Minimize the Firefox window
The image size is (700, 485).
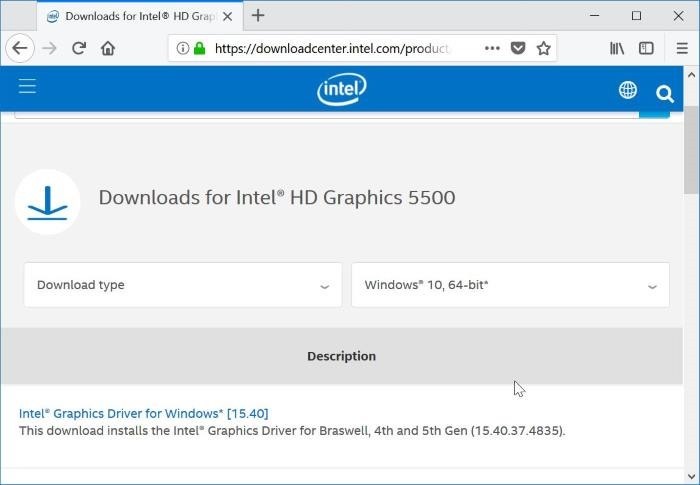click(x=594, y=16)
